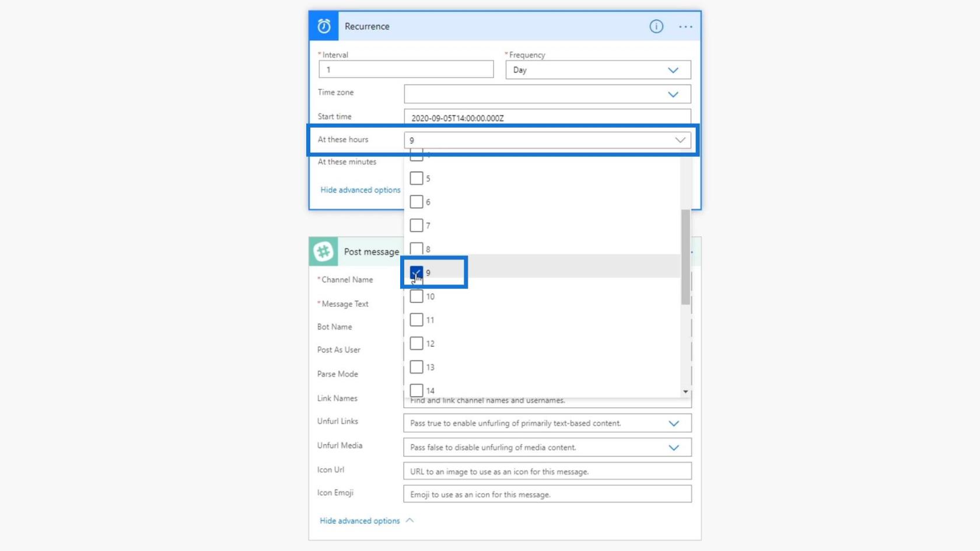The width and height of the screenshot is (980, 551).
Task: Uncheck the hour 9 checkbox
Action: (x=416, y=272)
